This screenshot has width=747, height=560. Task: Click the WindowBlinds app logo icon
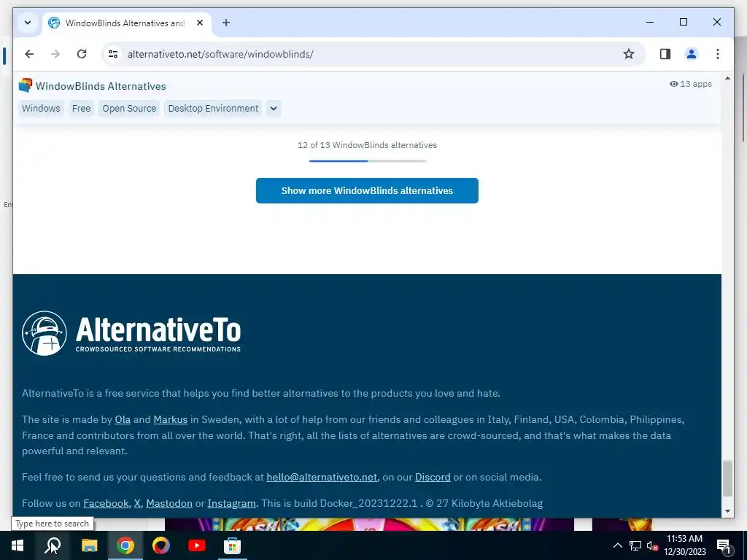[x=26, y=85]
